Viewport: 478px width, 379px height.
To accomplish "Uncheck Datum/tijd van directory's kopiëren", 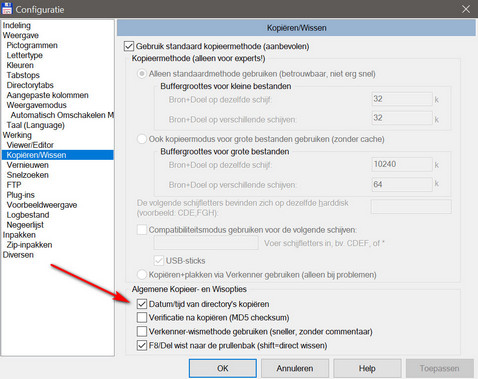I will [142, 304].
